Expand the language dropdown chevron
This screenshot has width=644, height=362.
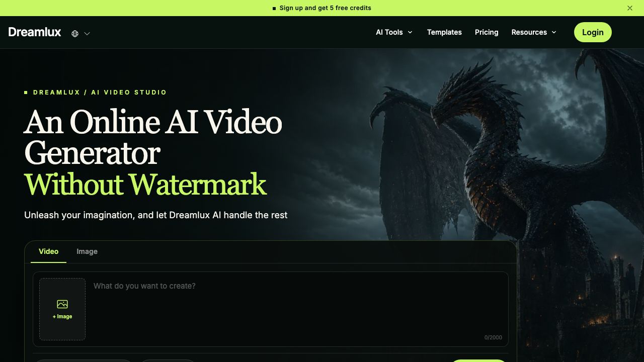point(87,34)
